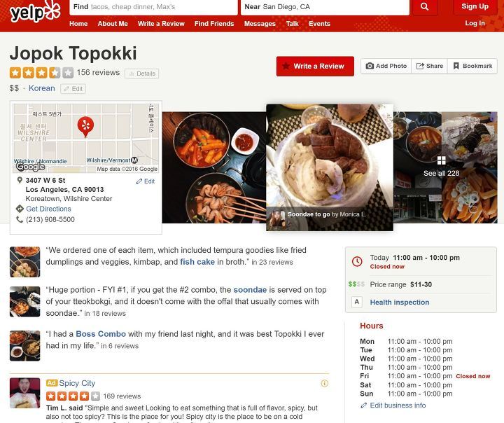Bookmark this business
The width and height of the screenshot is (504, 423).
click(472, 66)
